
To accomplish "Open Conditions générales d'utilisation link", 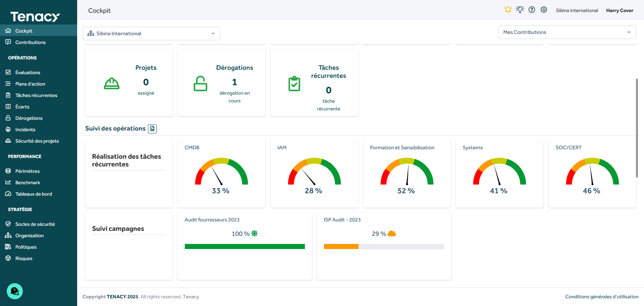I will click(x=602, y=297).
